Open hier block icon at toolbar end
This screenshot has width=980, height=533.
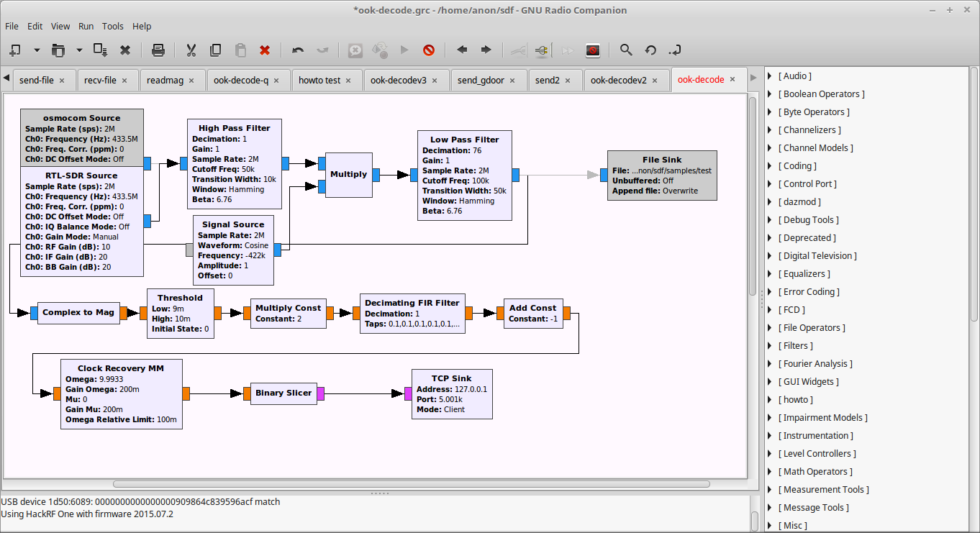(675, 50)
